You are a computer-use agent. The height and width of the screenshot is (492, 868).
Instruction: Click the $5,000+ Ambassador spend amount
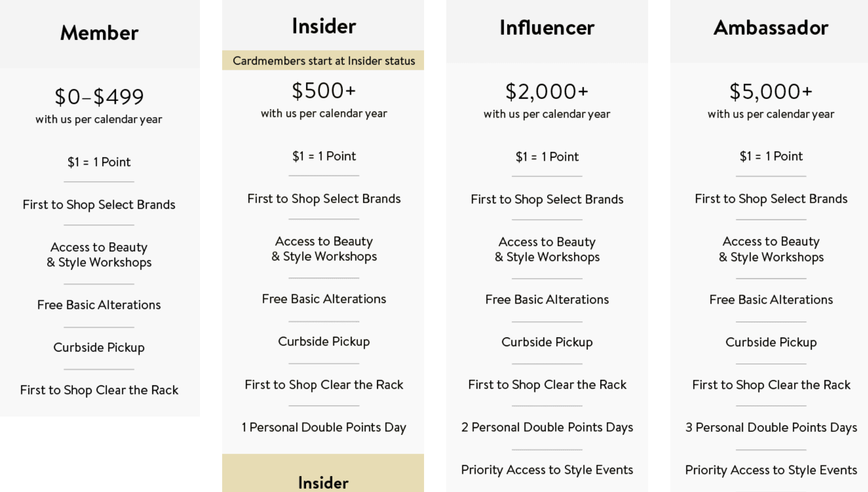coord(770,92)
